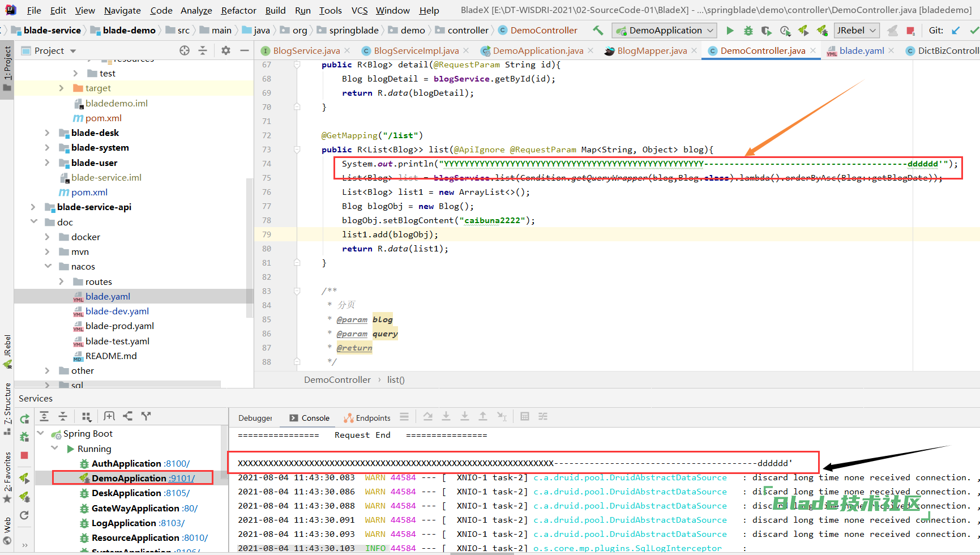
Task: Rerun service icon in Services sidebar
Action: (x=24, y=419)
